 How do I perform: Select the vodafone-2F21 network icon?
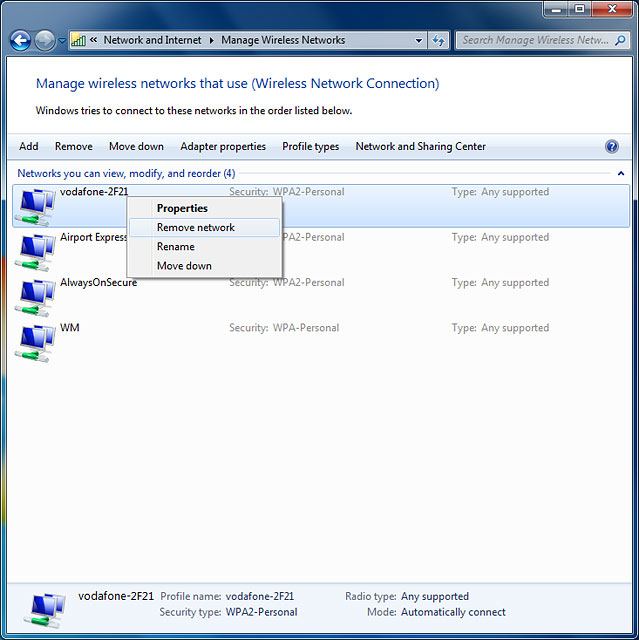35,206
